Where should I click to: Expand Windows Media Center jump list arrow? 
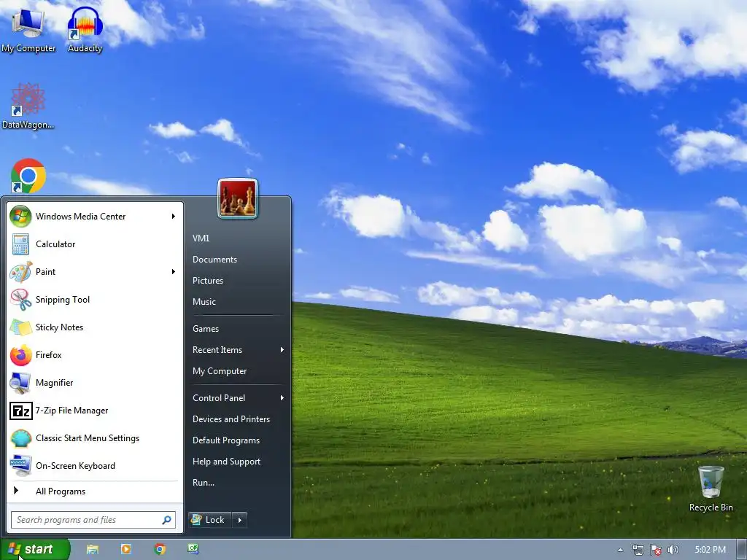tap(174, 216)
